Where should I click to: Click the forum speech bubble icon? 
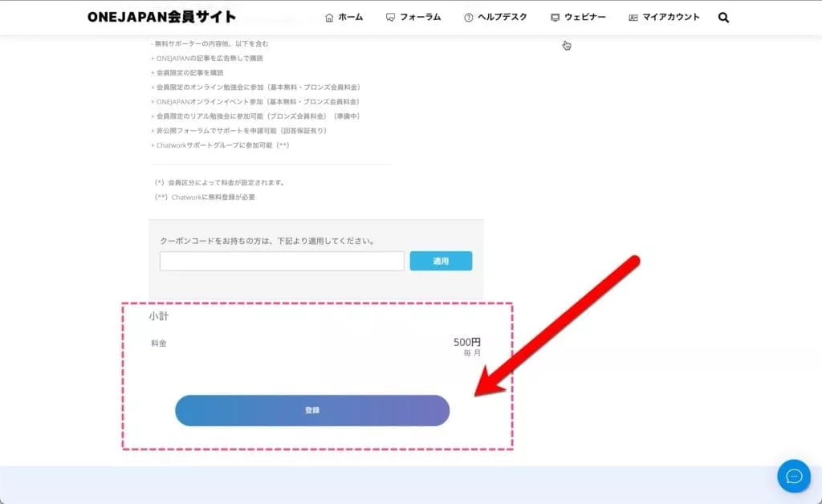tap(390, 18)
